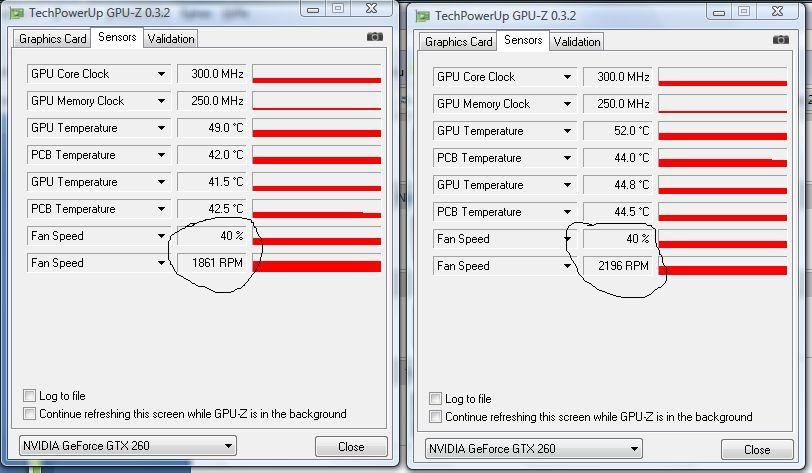Viewport: 812px width, 473px height.
Task: Open the Graphics Card tab in right window
Action: 458,42
